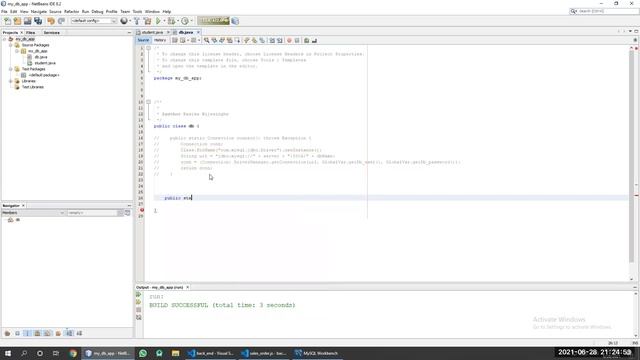Image resolution: width=640 pixels, height=360 pixels.
Task: Build project with hammer icon
Action: (x=137, y=21)
